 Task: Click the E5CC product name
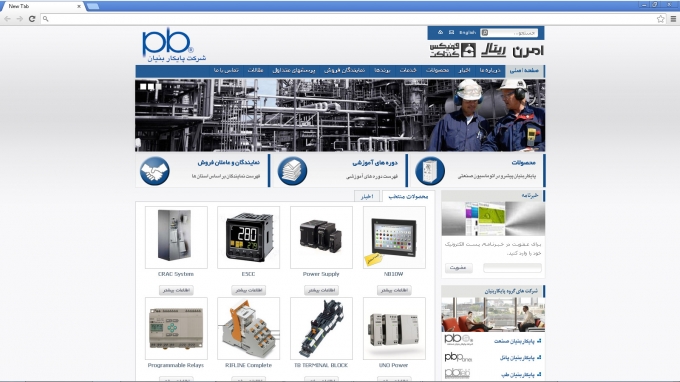point(248,274)
